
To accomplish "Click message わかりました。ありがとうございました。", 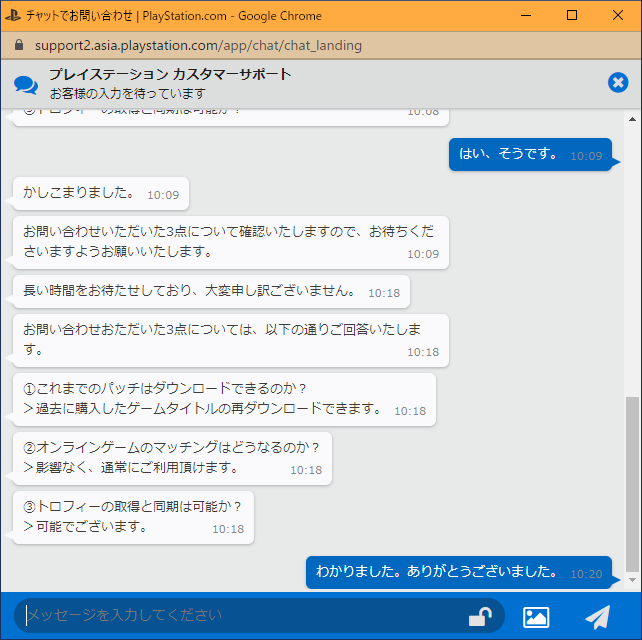I will point(459,572).
